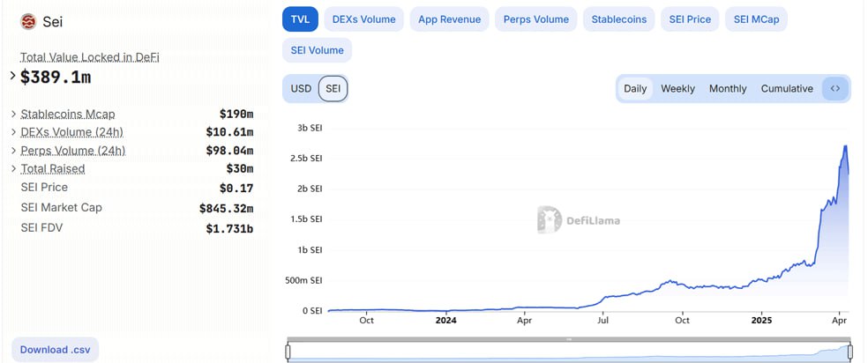Enable the Stablecoins chart
Screen dimensions: 868x363
coord(619,19)
